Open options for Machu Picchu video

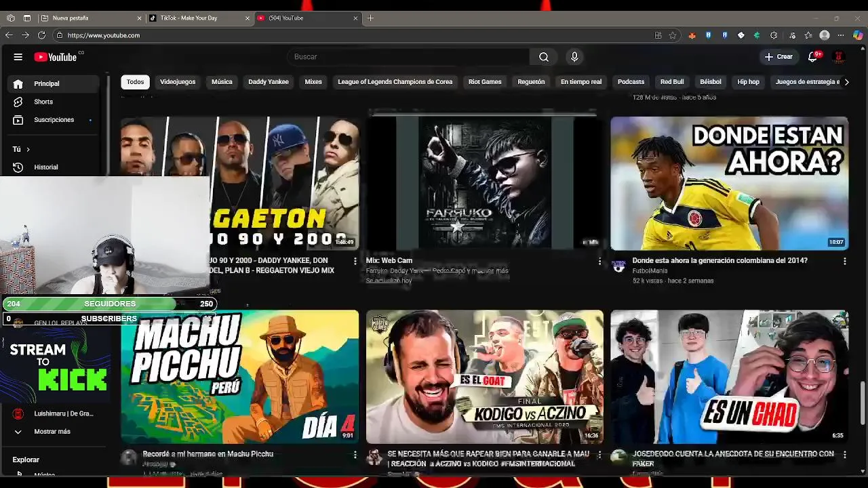(x=355, y=455)
